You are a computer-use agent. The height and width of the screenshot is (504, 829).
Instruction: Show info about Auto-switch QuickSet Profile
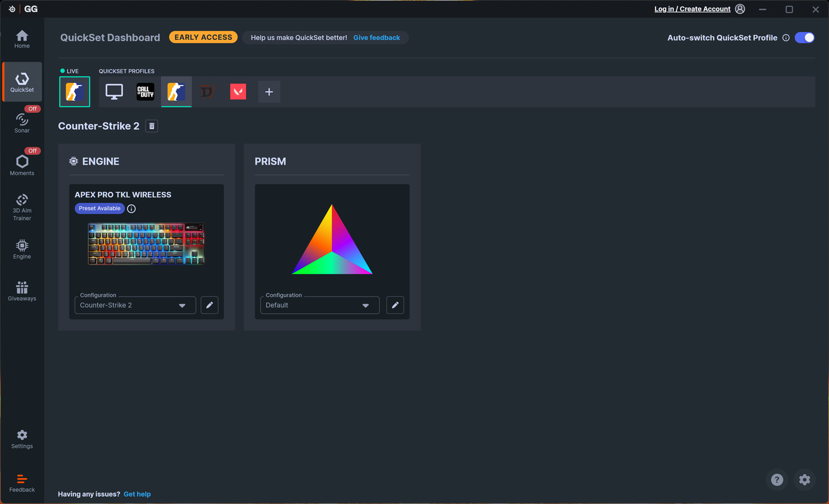(x=786, y=38)
